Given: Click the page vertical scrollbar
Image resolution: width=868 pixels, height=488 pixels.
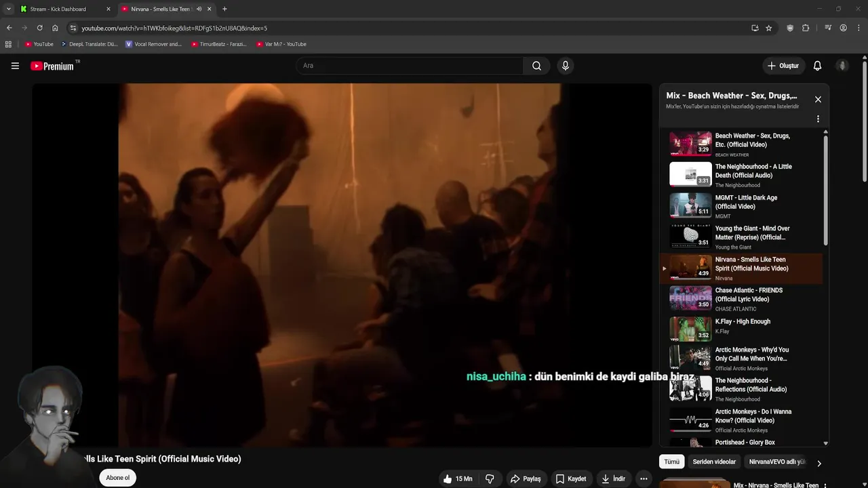Looking at the screenshot, I should click(865, 122).
